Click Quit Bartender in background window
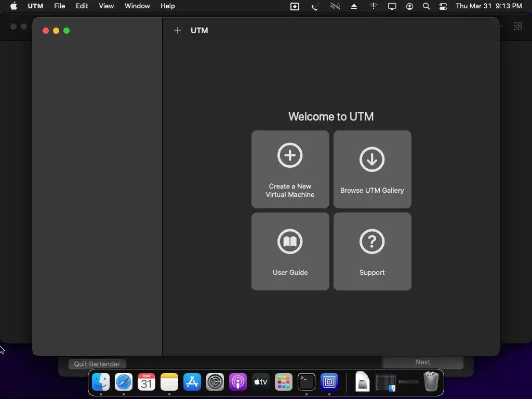This screenshot has height=399, width=532. 97,364
